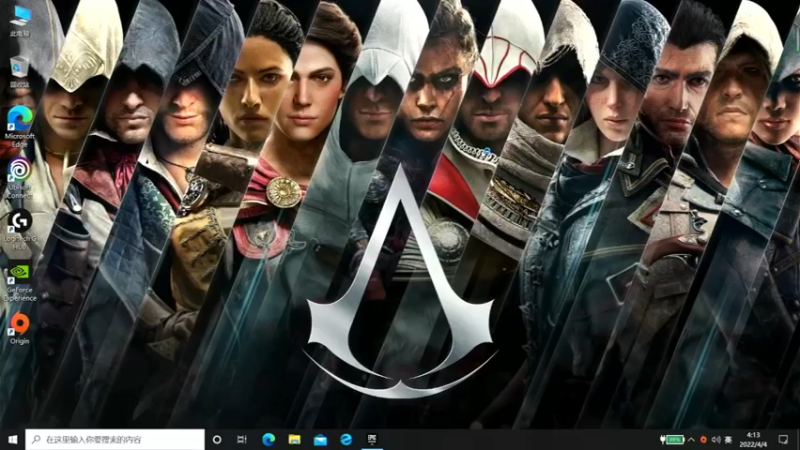Open the clock and calendar flyout
The height and width of the screenshot is (450, 800).
coord(754,439)
